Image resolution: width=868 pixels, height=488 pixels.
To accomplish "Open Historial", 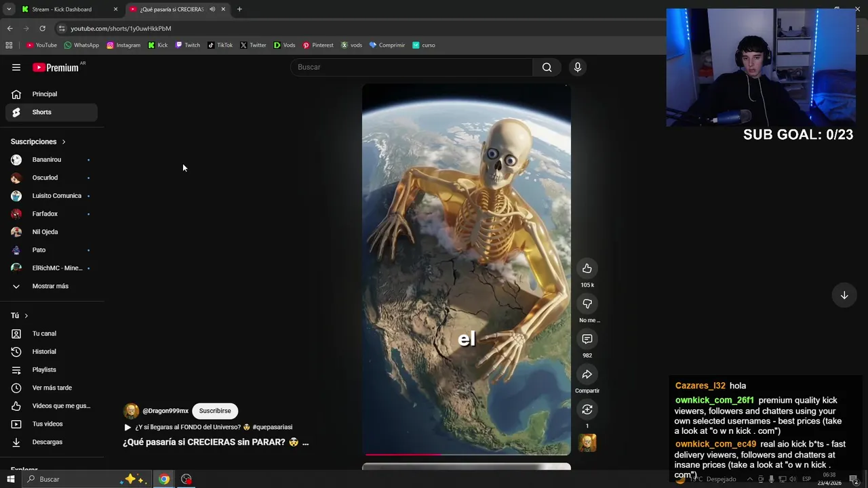I will coord(52,352).
